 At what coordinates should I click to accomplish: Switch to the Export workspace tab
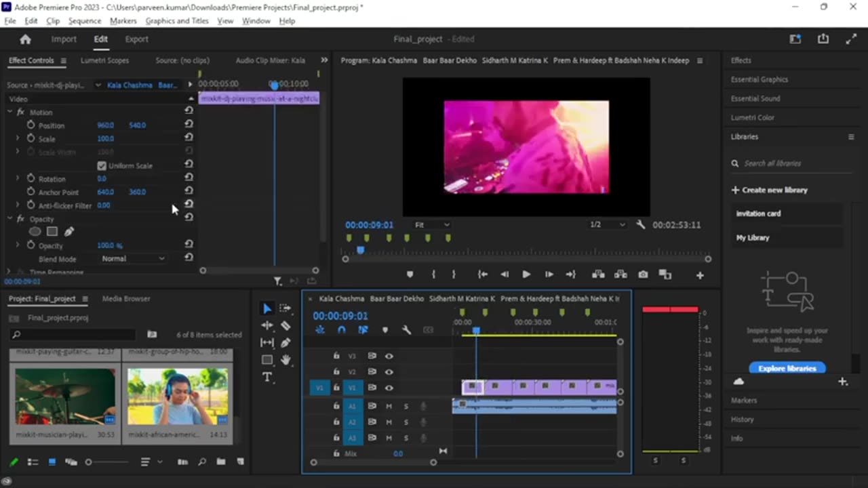point(136,39)
